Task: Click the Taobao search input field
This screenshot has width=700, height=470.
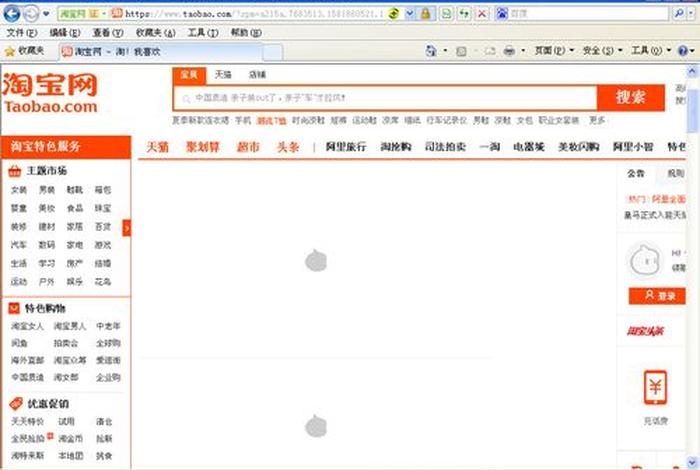Action: pos(385,97)
